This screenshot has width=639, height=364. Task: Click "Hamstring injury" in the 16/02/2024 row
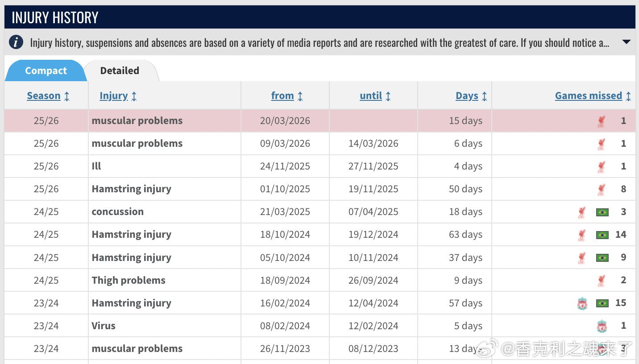coord(132,303)
